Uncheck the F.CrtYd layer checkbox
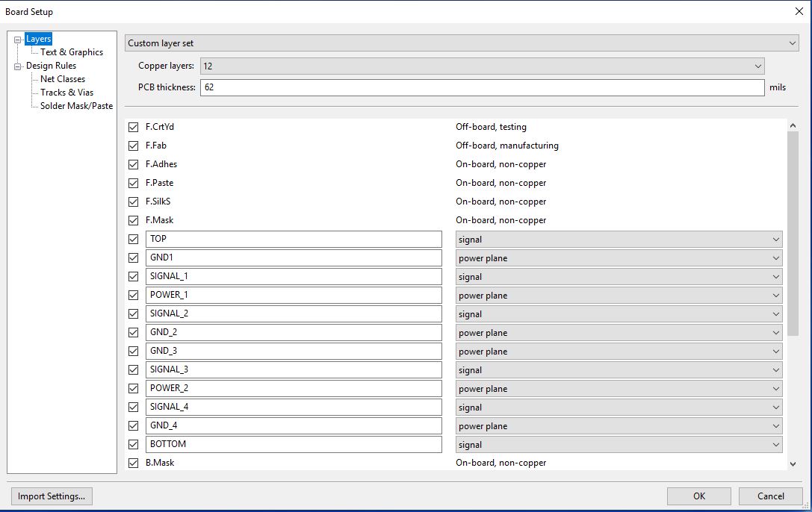812x512 pixels. pos(134,128)
